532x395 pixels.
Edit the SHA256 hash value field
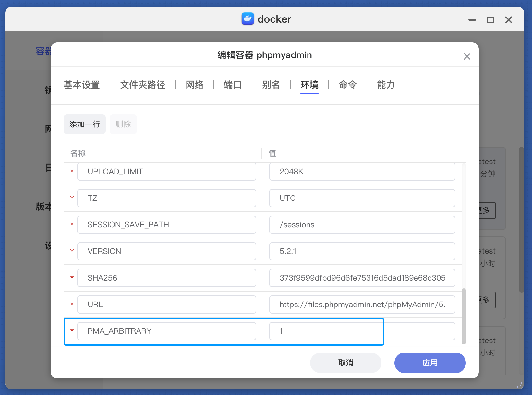pyautogui.click(x=362, y=278)
